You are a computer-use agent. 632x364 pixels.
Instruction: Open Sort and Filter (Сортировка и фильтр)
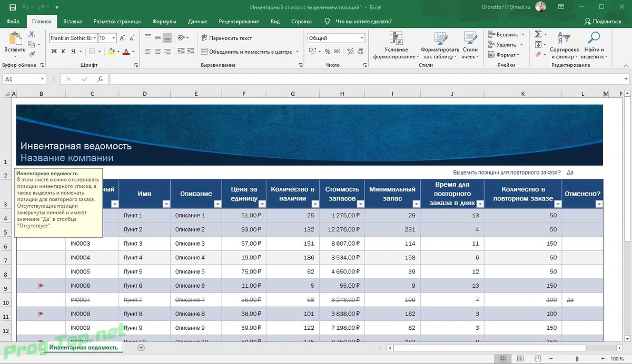(564, 45)
